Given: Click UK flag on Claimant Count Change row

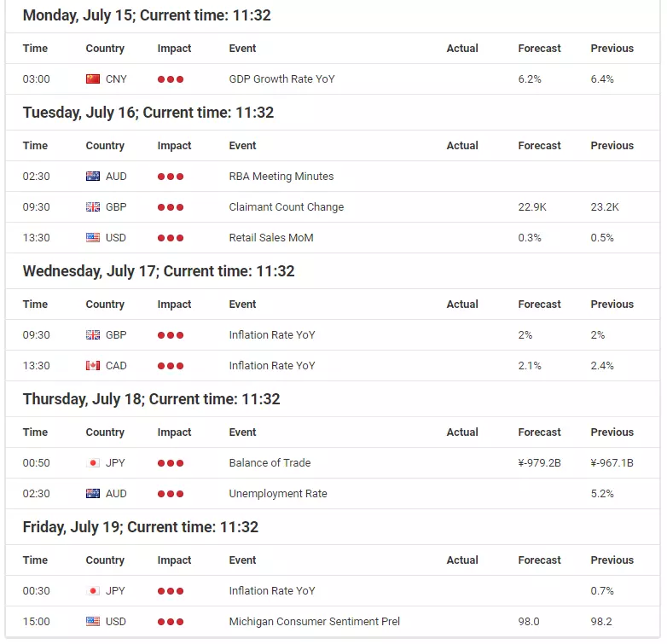Looking at the screenshot, I should tap(93, 207).
